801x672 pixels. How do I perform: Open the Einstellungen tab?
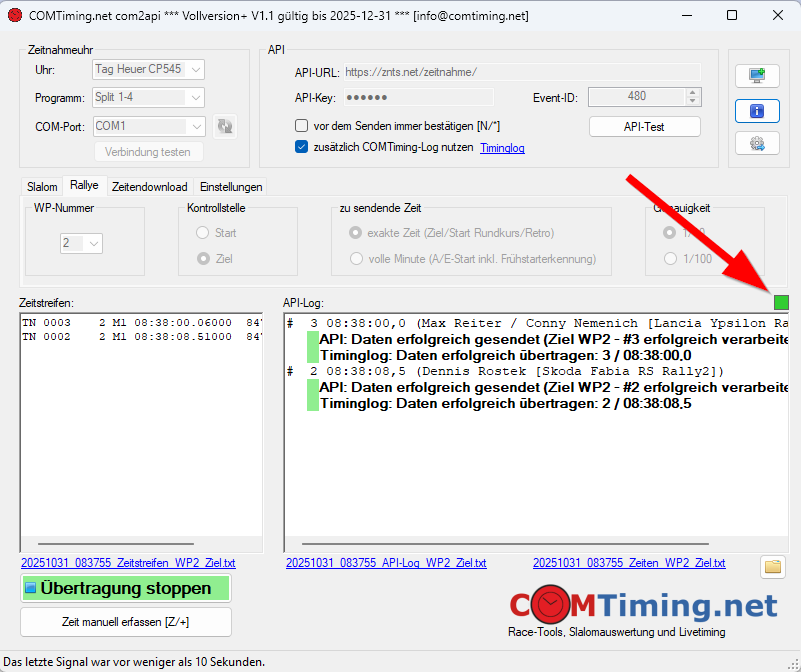231,187
